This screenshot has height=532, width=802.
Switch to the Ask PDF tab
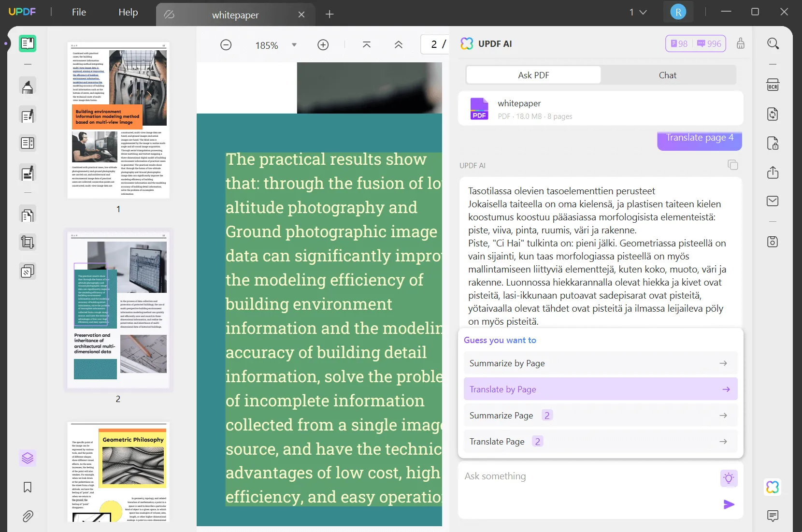pos(533,75)
